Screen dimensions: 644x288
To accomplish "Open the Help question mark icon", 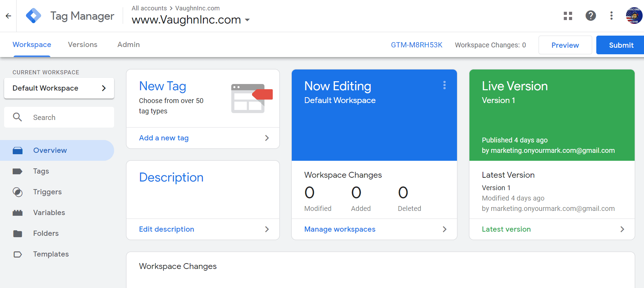I will tap(590, 16).
